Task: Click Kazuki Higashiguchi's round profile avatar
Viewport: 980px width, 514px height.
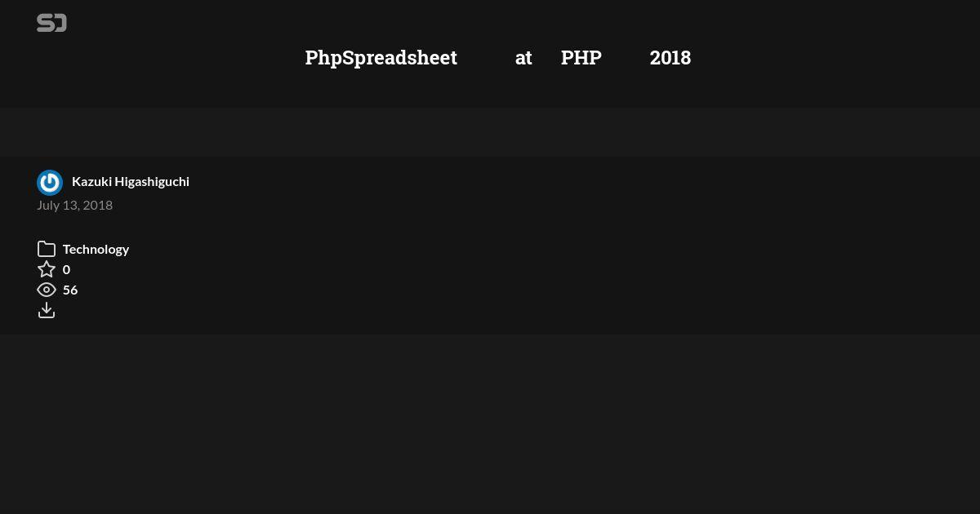Action: (50, 183)
